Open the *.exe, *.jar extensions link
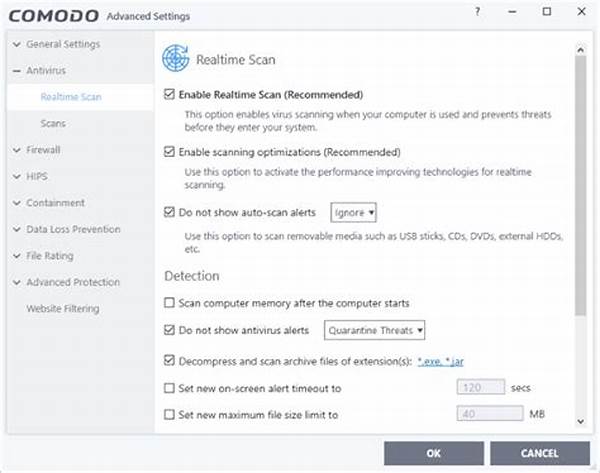 (x=440, y=361)
